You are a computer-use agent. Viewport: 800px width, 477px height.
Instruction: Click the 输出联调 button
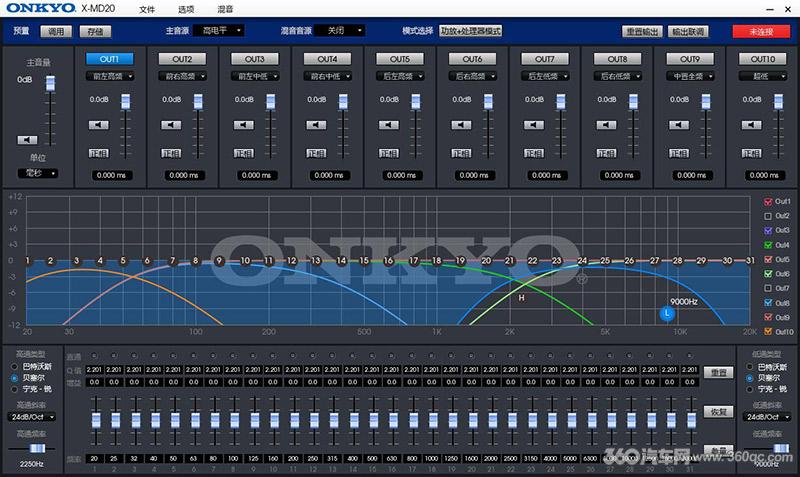point(688,31)
